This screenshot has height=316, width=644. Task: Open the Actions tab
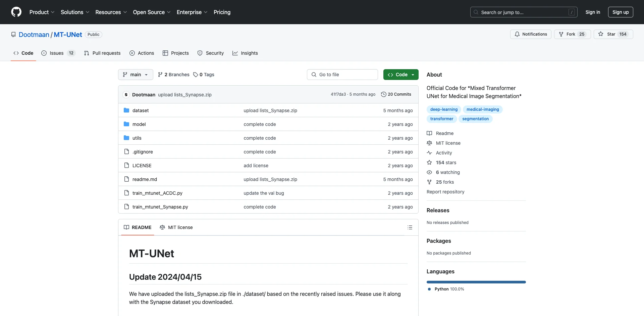point(142,53)
